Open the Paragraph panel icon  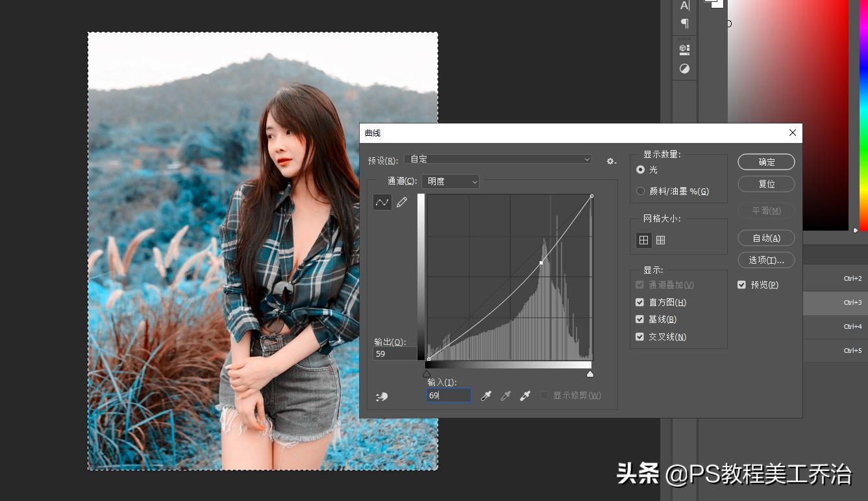click(684, 23)
